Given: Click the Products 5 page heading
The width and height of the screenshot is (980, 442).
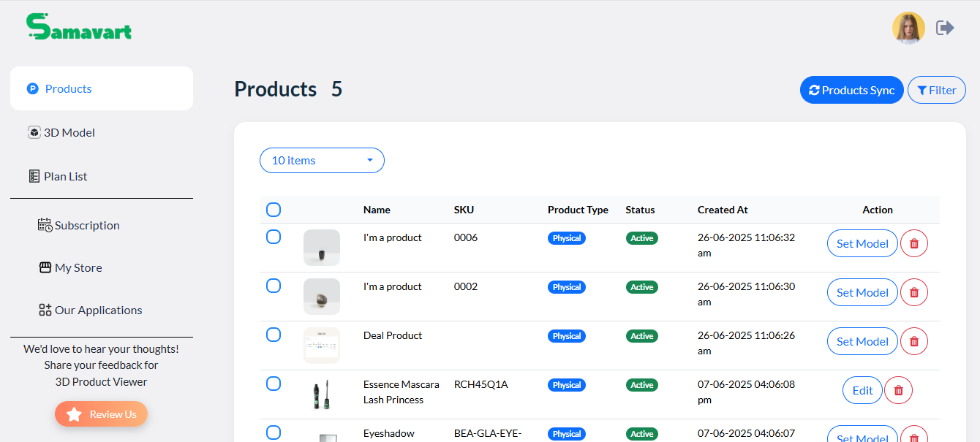Looking at the screenshot, I should tap(288, 89).
